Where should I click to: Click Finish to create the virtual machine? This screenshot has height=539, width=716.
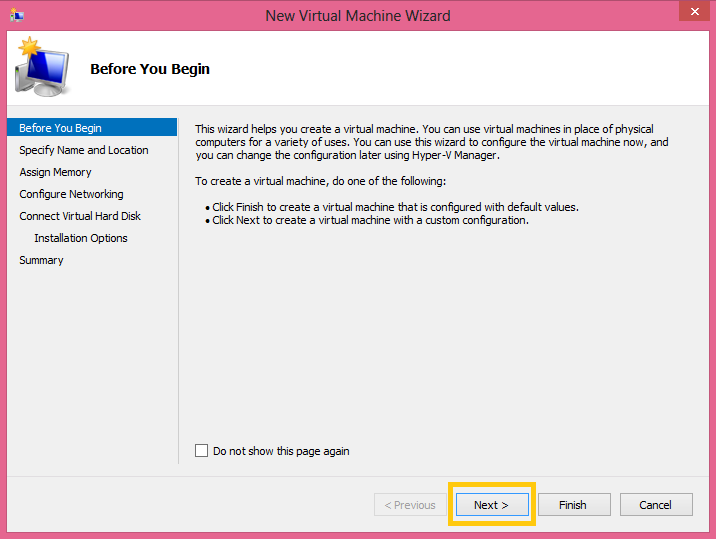coord(574,504)
